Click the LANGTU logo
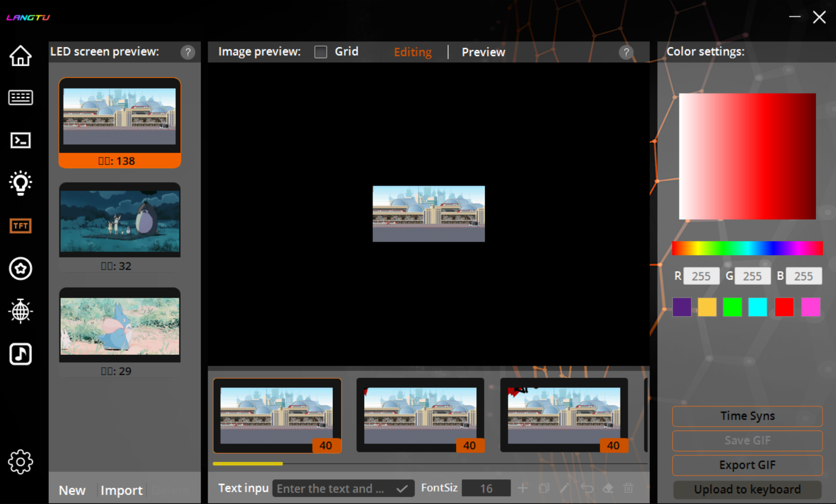Viewport: 836px width, 504px height. (x=28, y=17)
